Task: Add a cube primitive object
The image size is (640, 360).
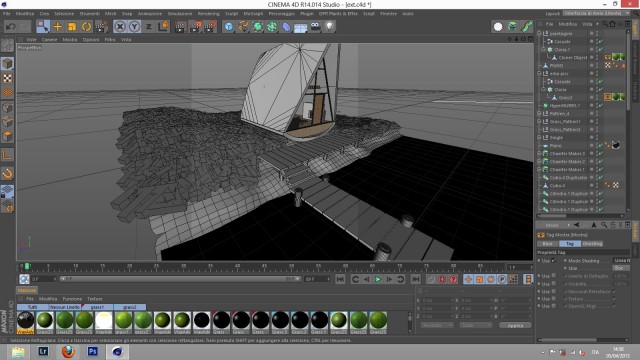Action: point(229,27)
